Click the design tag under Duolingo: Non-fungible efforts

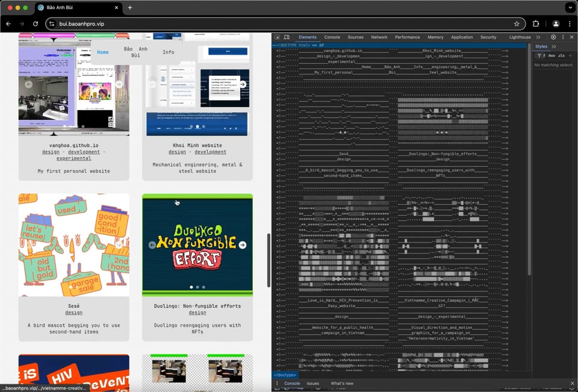tap(197, 313)
